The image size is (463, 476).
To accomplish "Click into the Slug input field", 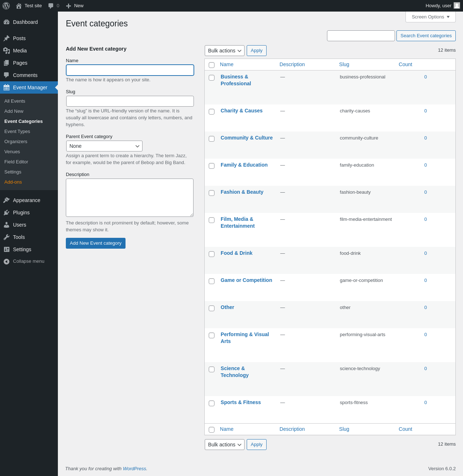I will tap(130, 101).
